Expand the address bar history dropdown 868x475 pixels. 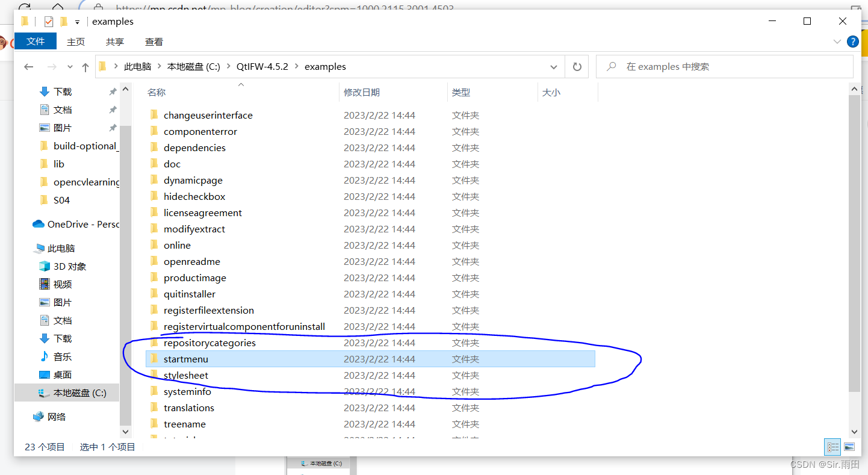click(553, 67)
